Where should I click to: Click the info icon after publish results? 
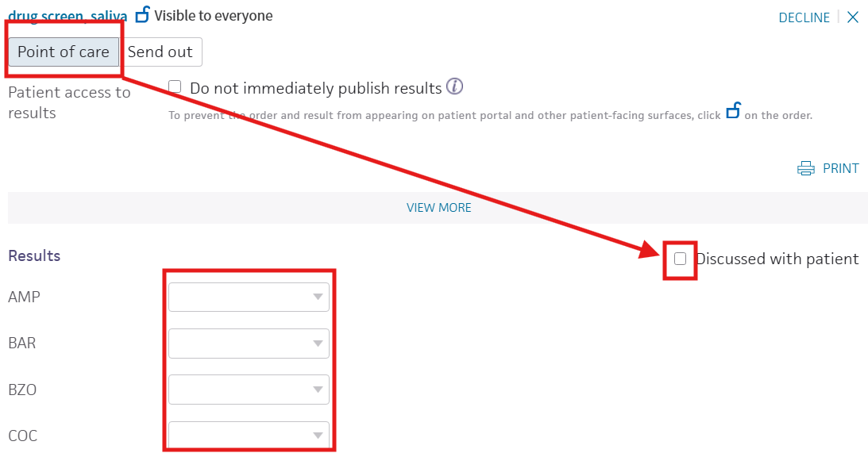tap(454, 86)
